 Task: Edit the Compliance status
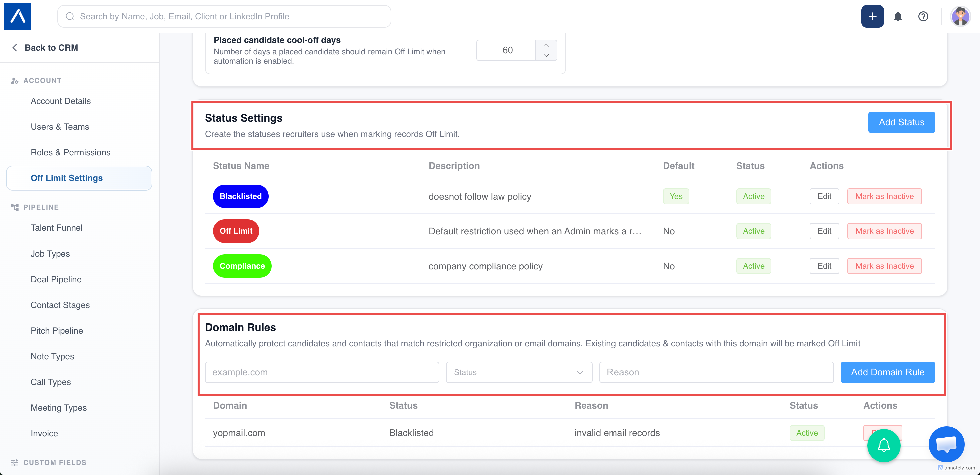824,266
